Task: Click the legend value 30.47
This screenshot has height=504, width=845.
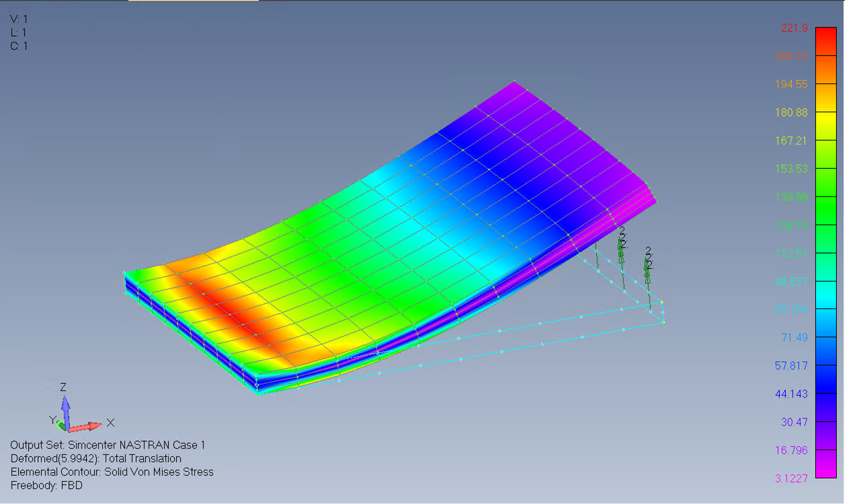Action: tap(794, 422)
